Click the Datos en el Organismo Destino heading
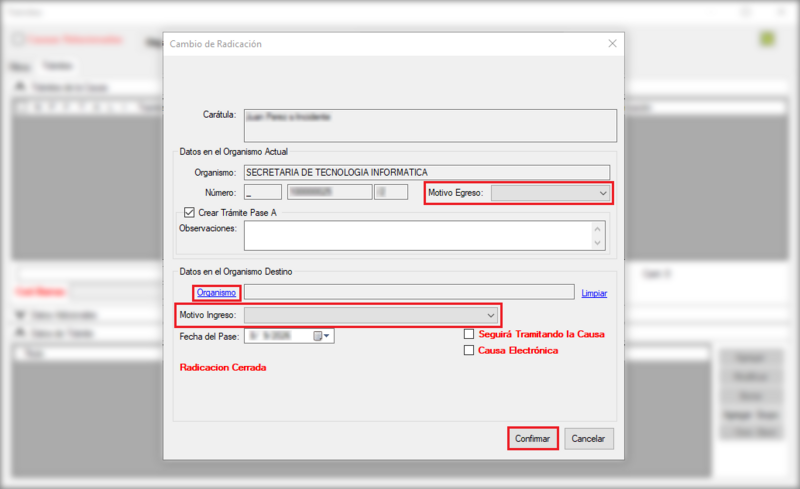This screenshot has height=489, width=800. [236, 272]
